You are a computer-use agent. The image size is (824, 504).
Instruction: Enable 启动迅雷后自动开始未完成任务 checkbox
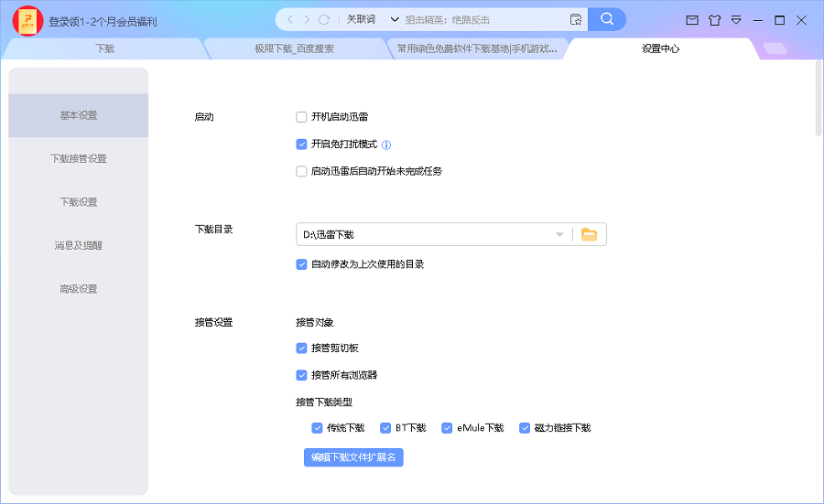301,171
